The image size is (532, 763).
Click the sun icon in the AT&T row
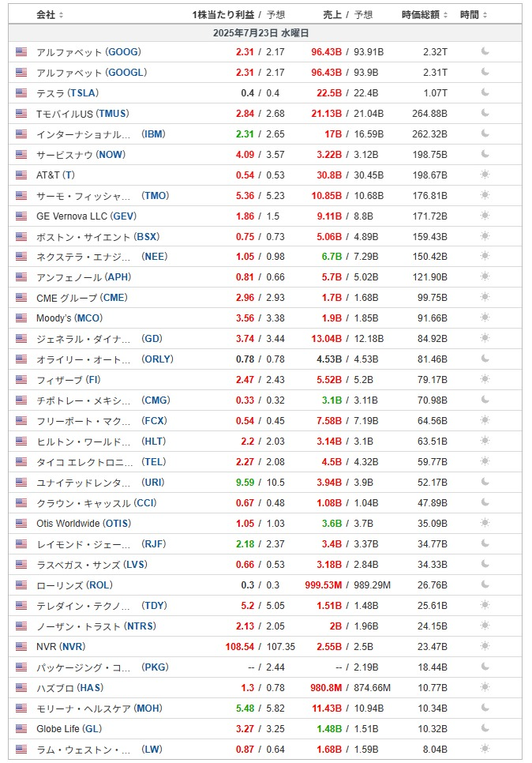point(485,175)
